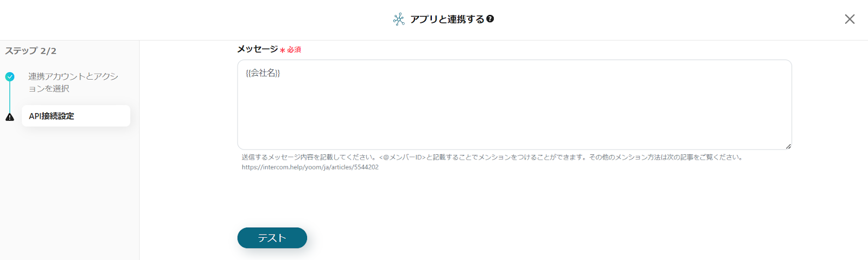Click the red asterisk next to メッセージ
The height and width of the screenshot is (260, 868).
coord(283,50)
